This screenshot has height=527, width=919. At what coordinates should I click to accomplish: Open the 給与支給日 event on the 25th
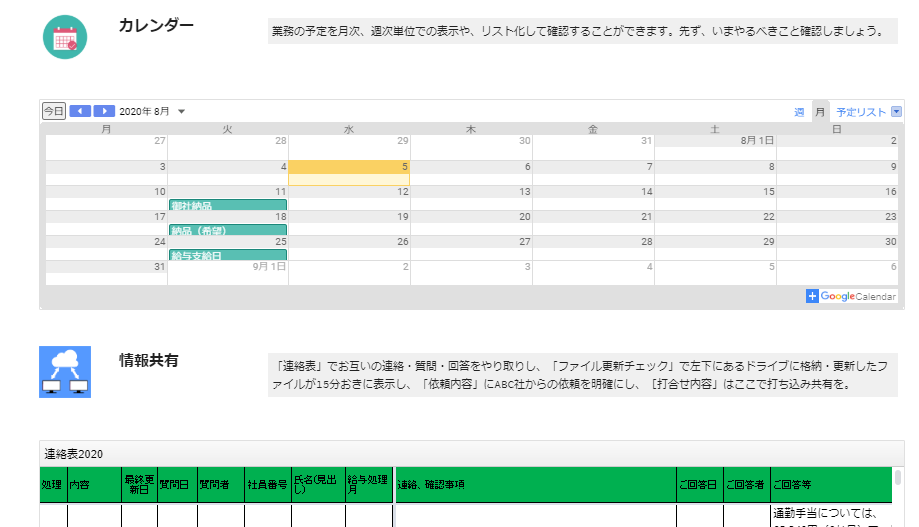point(227,256)
